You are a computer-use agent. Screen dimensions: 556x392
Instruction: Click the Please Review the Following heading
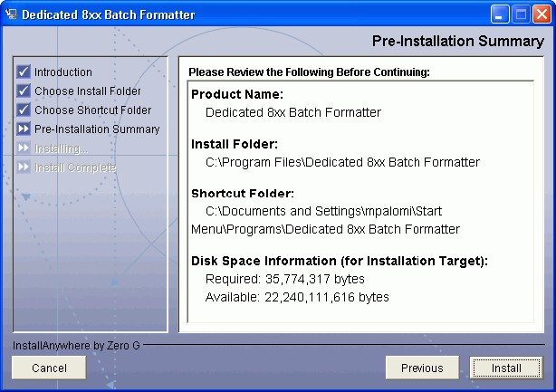click(x=309, y=72)
